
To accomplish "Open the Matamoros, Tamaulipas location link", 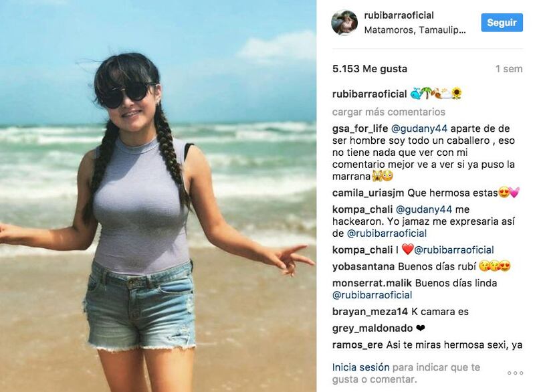I will coord(415,30).
